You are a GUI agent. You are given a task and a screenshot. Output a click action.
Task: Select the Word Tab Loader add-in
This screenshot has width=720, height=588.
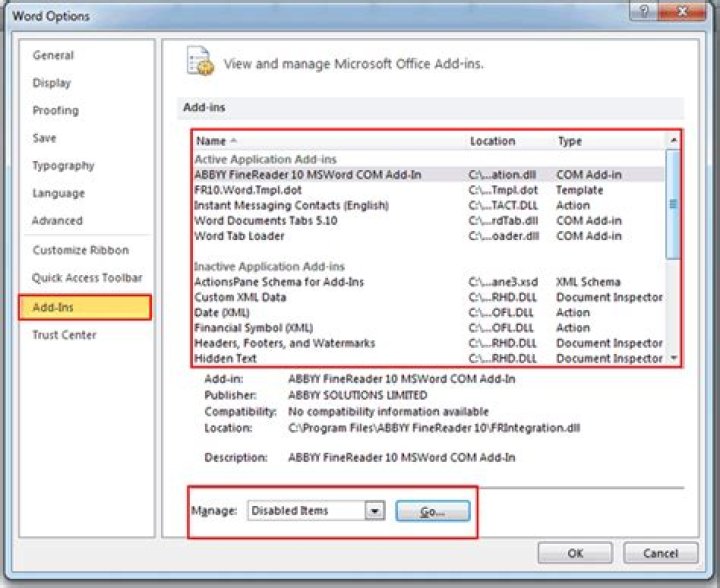coord(428,236)
